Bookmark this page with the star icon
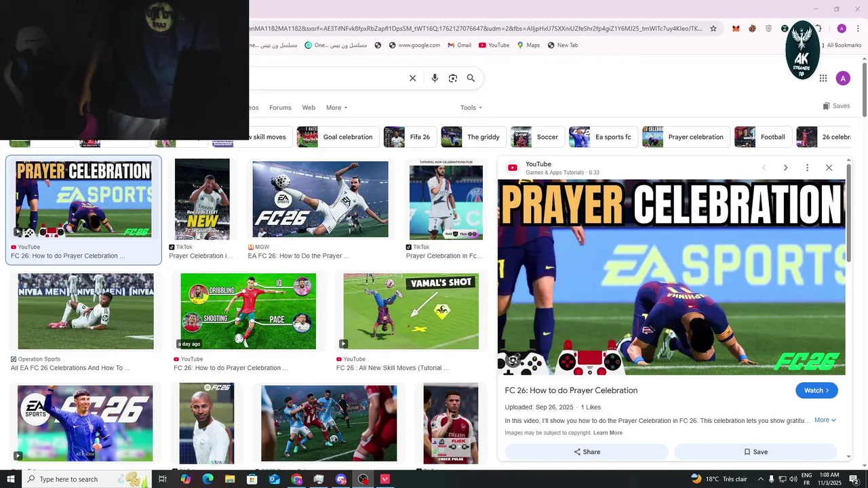The width and height of the screenshot is (868, 488). click(713, 28)
